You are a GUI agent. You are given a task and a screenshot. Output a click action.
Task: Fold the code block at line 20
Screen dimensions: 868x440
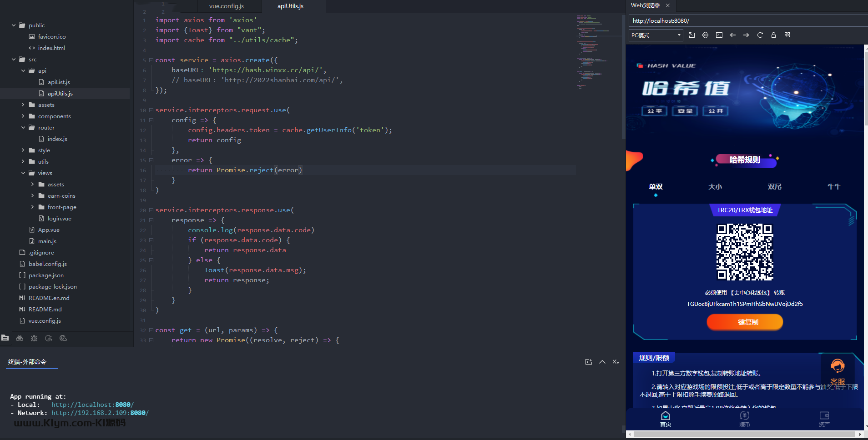pyautogui.click(x=151, y=210)
